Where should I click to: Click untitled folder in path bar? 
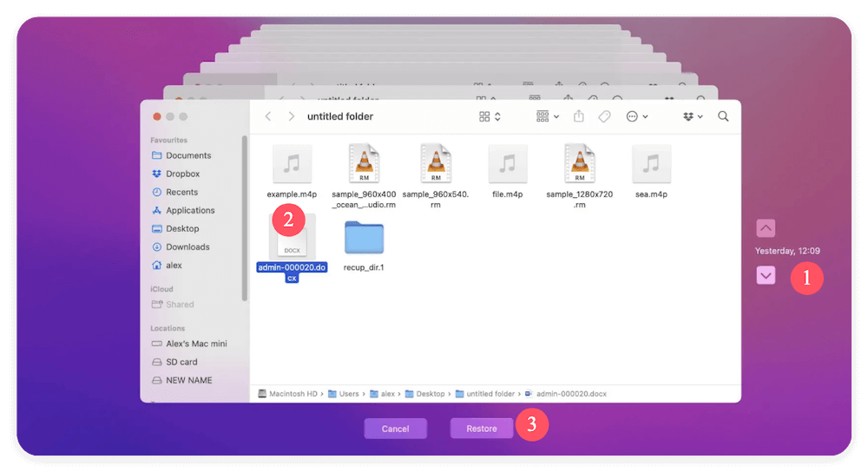(x=485, y=394)
